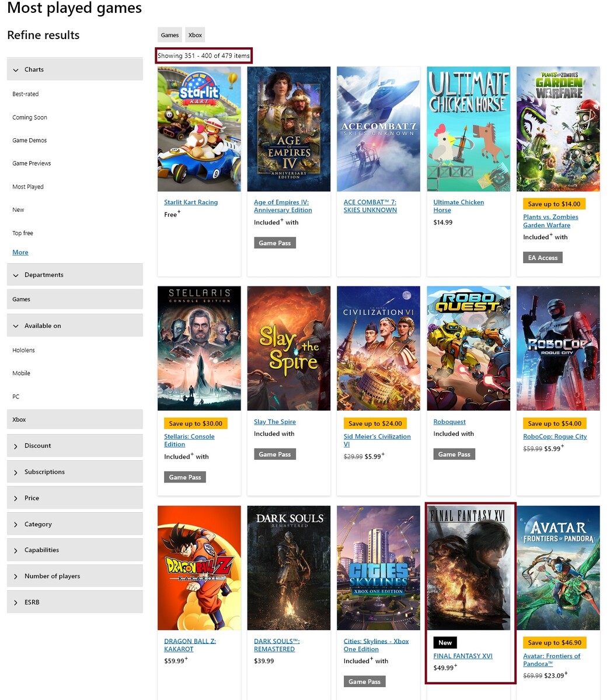
Task: Select the Best-rated chart filter
Action: [x=26, y=94]
